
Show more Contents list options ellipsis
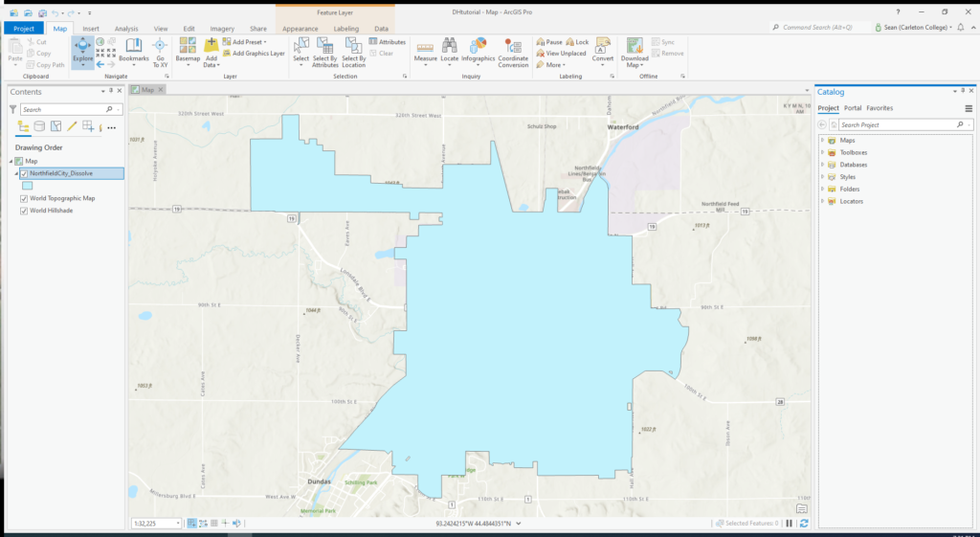click(x=112, y=127)
